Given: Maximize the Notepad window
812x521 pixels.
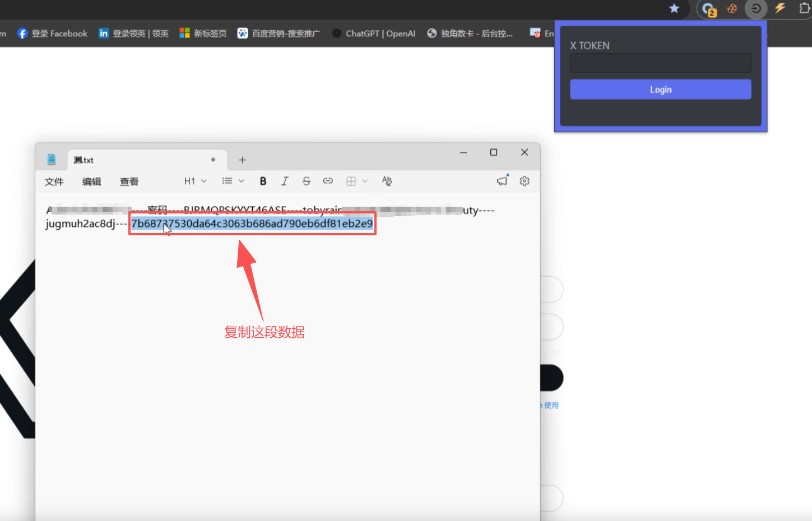Looking at the screenshot, I should (x=494, y=152).
